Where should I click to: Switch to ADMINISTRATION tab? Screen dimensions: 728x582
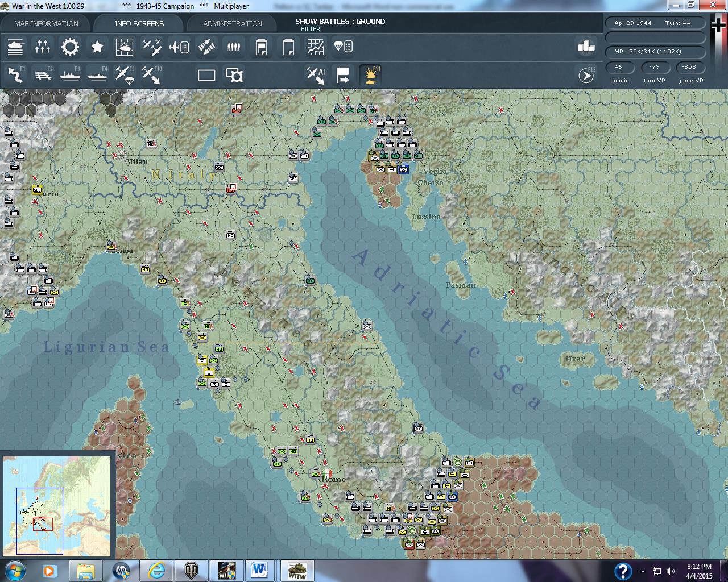233,23
